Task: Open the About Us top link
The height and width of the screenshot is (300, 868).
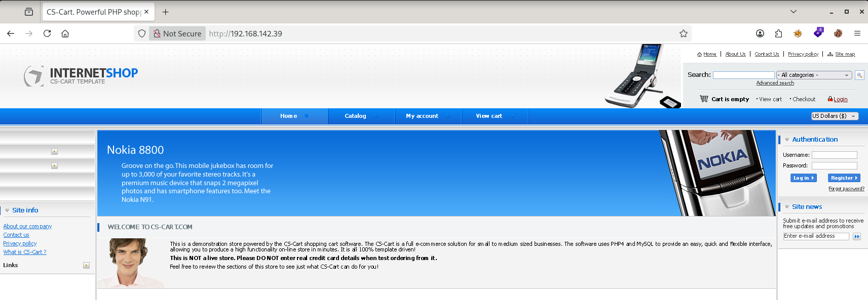Action: click(735, 54)
